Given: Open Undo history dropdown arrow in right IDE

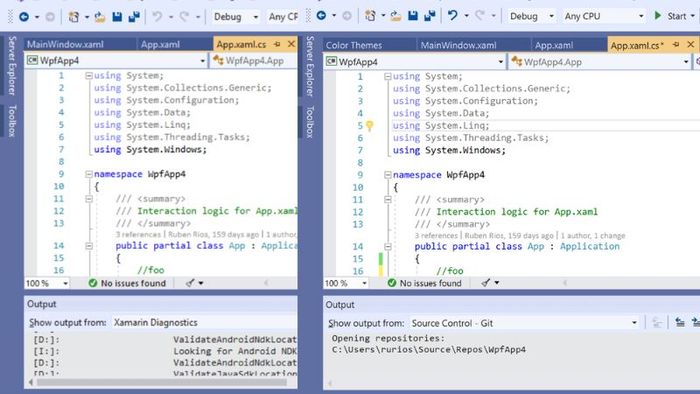Looking at the screenshot, I should click(467, 16).
